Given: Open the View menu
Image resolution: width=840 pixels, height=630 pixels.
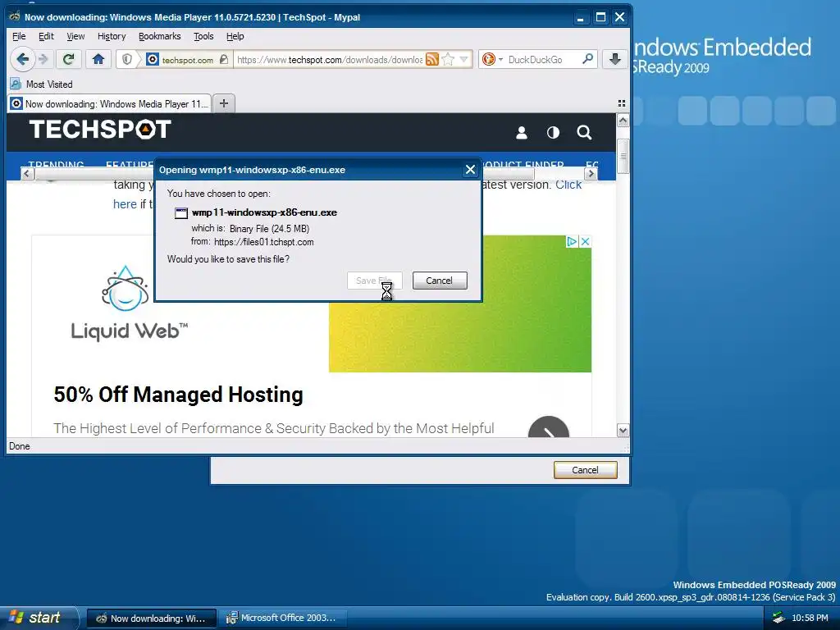Looking at the screenshot, I should [75, 36].
